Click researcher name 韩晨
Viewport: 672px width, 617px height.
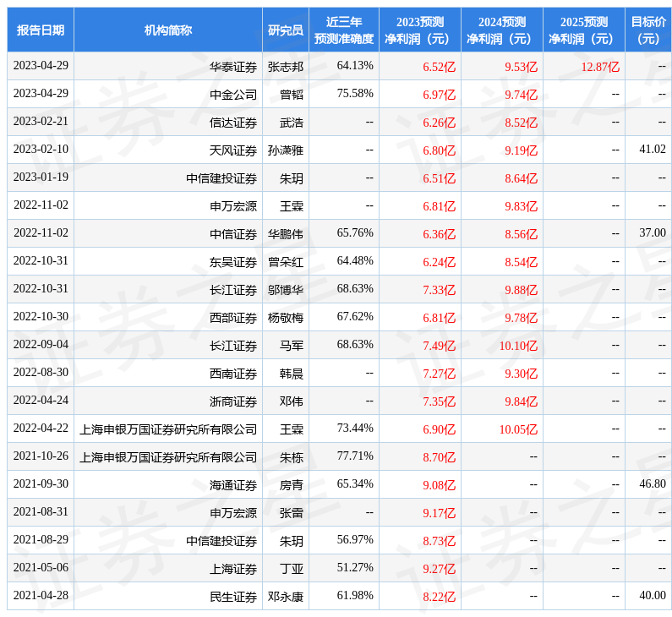292,374
